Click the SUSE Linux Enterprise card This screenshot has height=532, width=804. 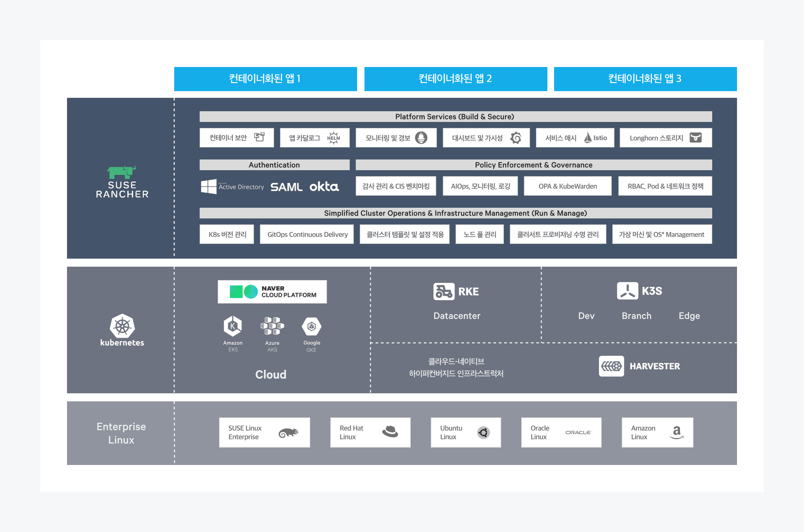[264, 433]
